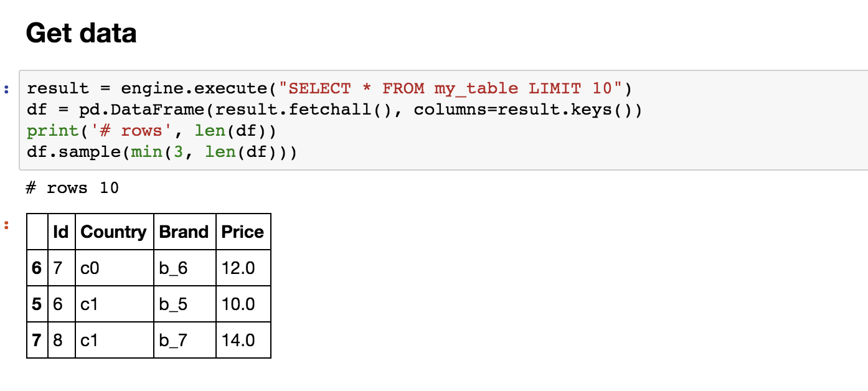Screen dimensions: 868x391
Task: Select row index 5 in the table
Action: pos(37,304)
